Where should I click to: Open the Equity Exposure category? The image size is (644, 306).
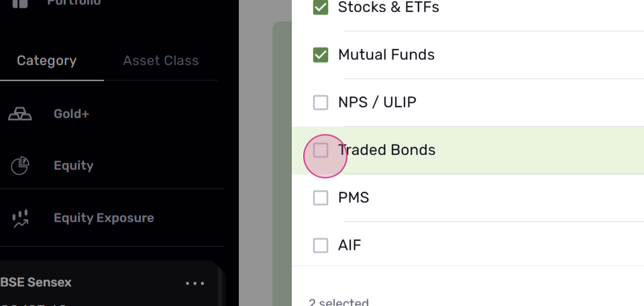104,218
